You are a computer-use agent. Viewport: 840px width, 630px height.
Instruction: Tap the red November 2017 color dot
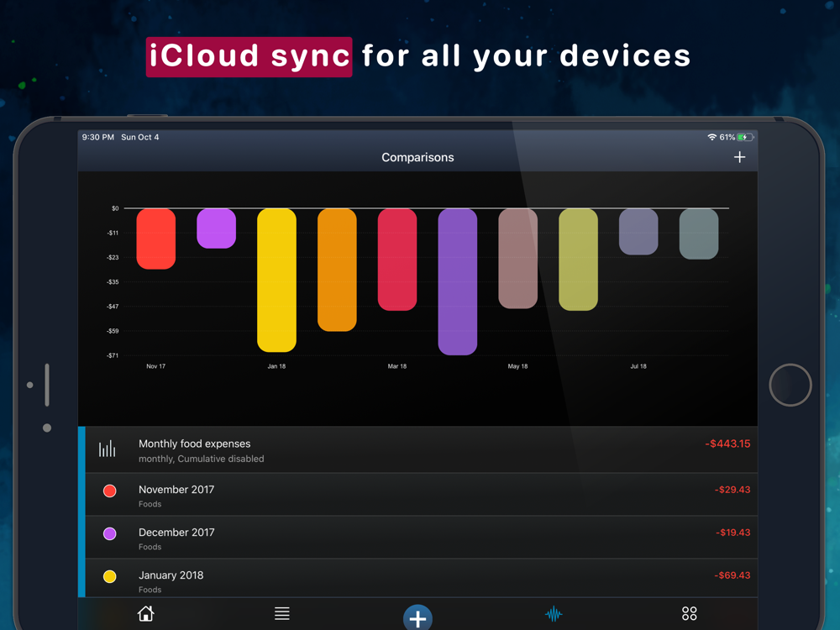pos(109,491)
